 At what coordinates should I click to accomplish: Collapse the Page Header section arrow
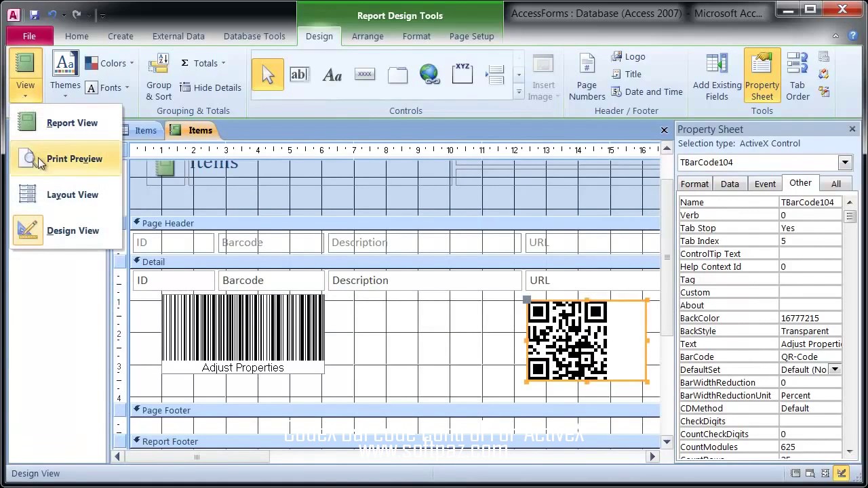point(136,222)
